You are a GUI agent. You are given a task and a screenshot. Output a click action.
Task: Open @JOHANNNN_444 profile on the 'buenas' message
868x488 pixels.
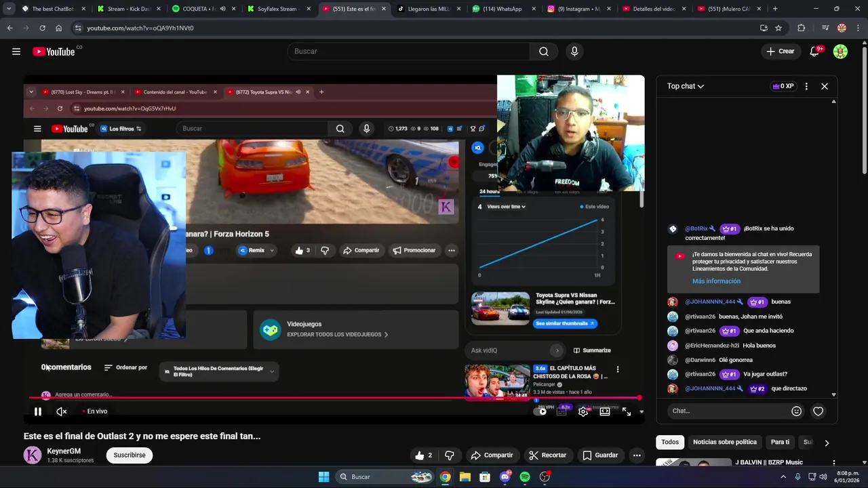pos(710,302)
